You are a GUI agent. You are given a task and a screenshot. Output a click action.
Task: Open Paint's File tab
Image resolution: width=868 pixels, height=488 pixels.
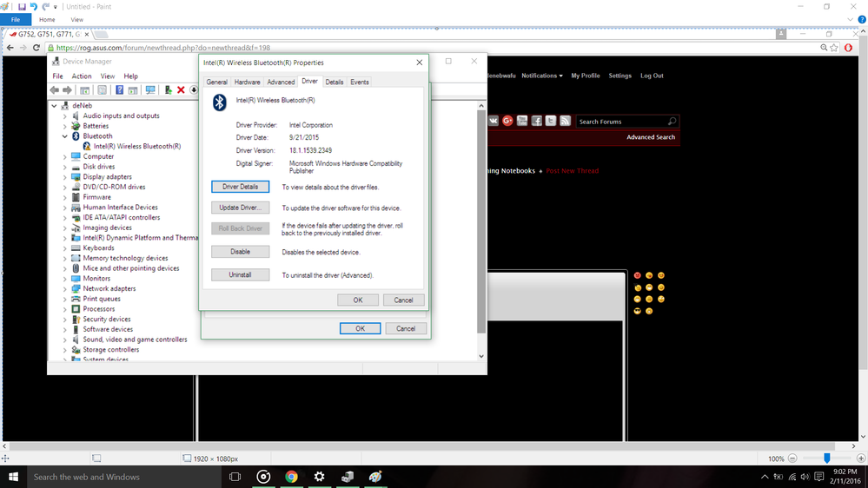[16, 19]
